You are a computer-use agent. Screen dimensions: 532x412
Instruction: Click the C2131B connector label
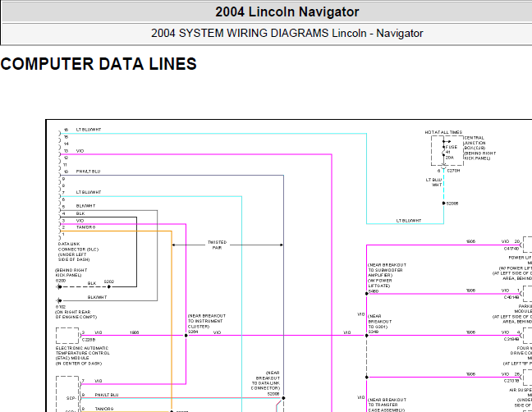click(x=511, y=381)
